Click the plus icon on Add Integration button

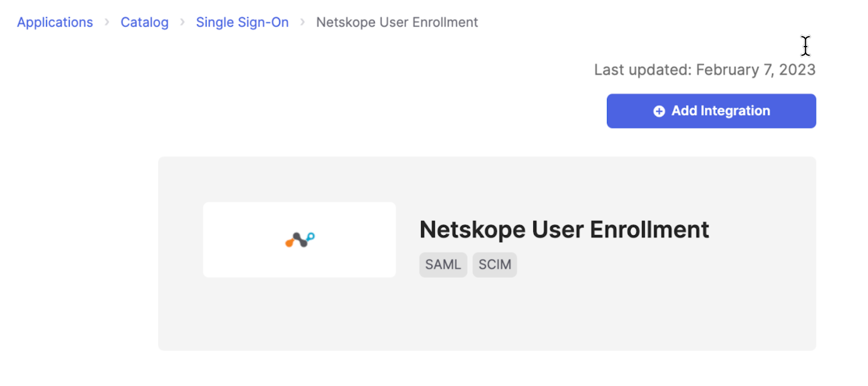(659, 111)
